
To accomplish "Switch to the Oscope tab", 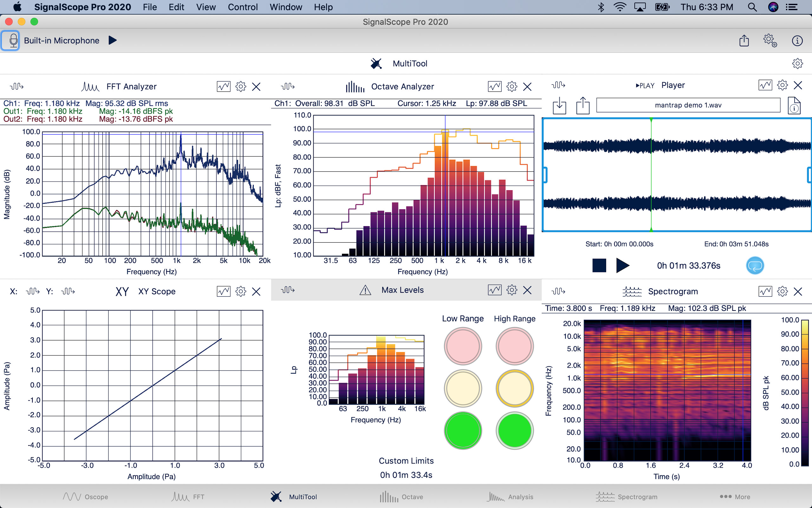I will (85, 497).
